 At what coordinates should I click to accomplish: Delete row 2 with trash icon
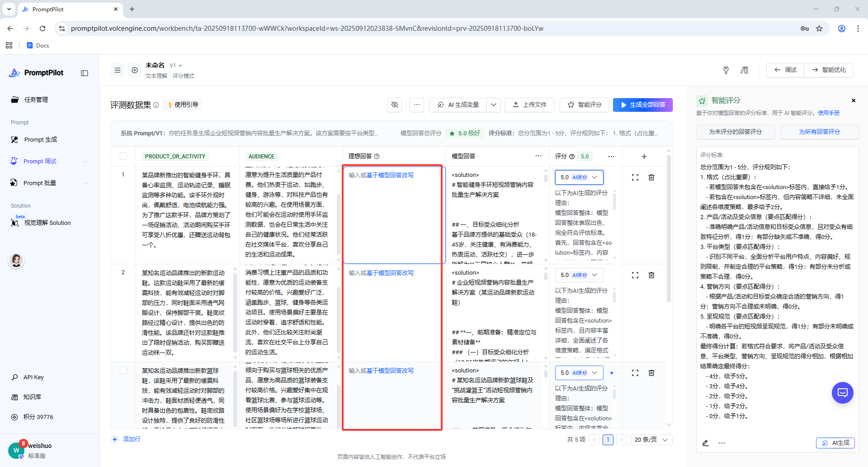(x=651, y=275)
